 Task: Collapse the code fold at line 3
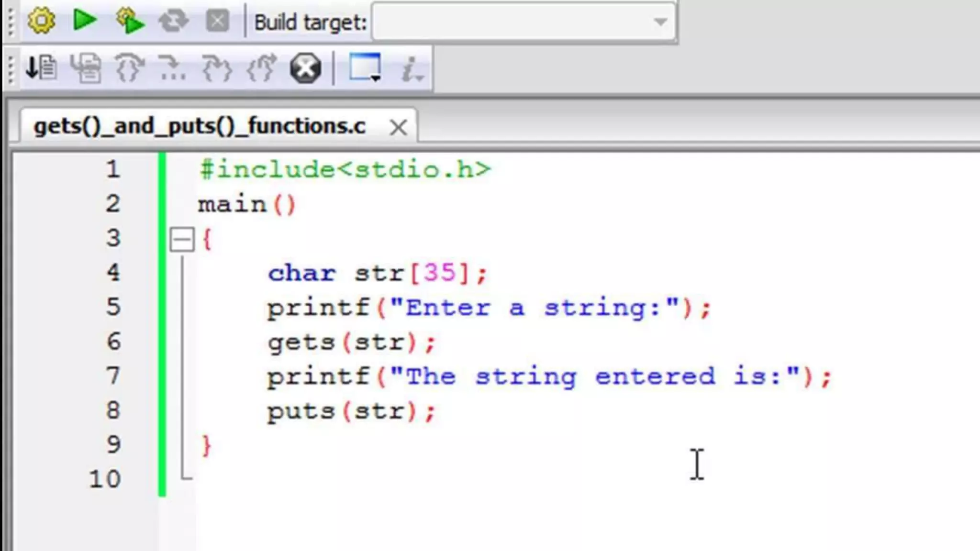[182, 239]
